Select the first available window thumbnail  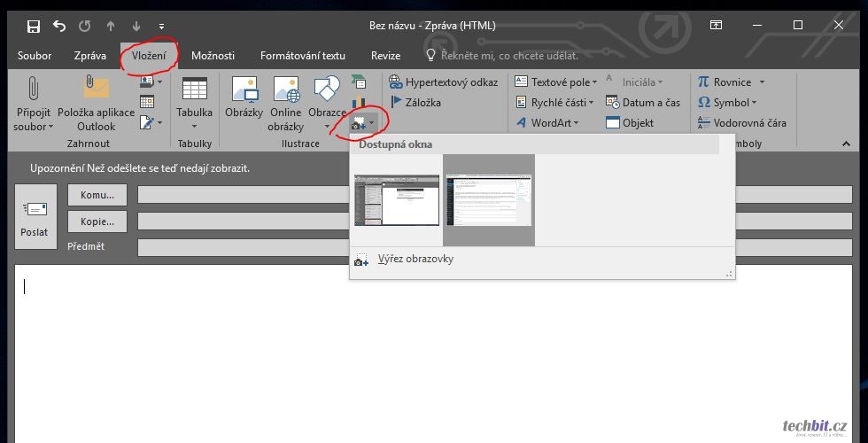(397, 199)
